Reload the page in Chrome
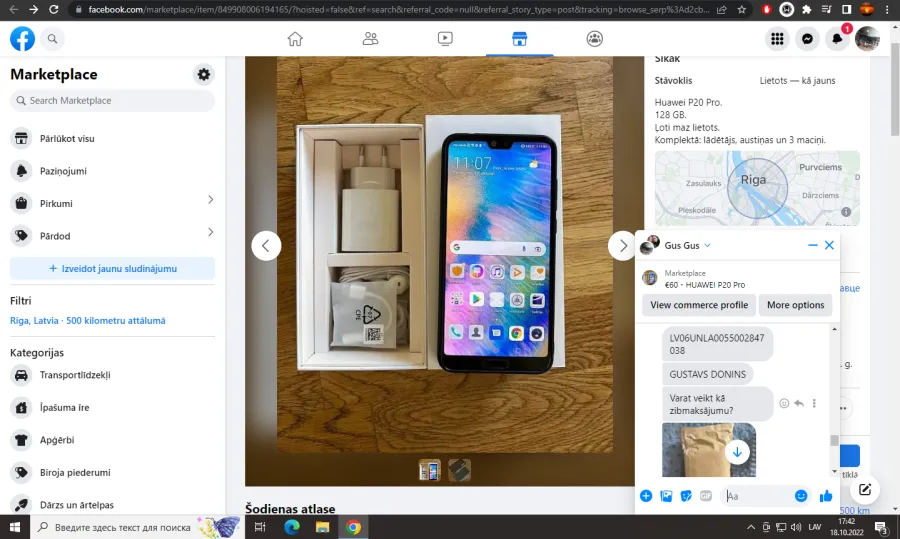 point(53,9)
